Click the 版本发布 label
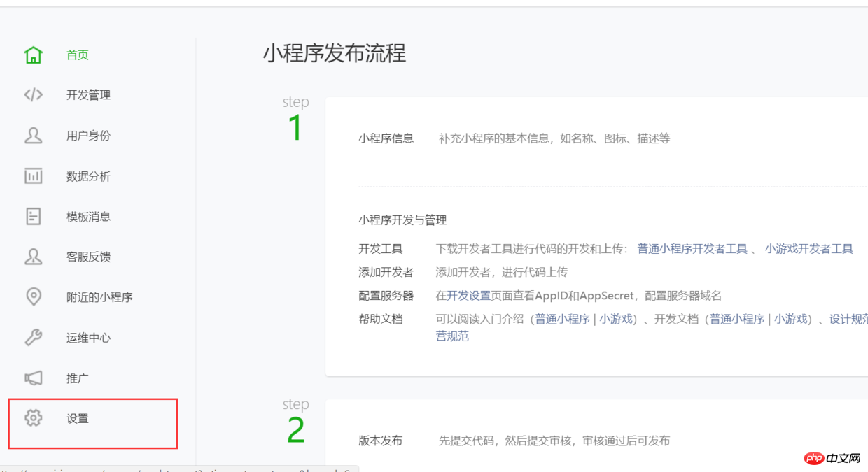Screen dimensions: 868x472 (381, 441)
